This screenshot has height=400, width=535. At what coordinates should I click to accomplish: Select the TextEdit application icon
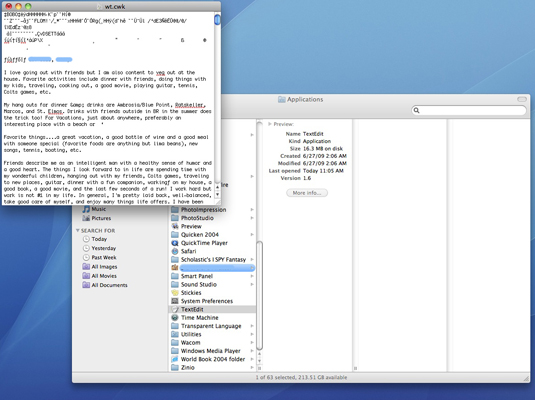pos(175,309)
